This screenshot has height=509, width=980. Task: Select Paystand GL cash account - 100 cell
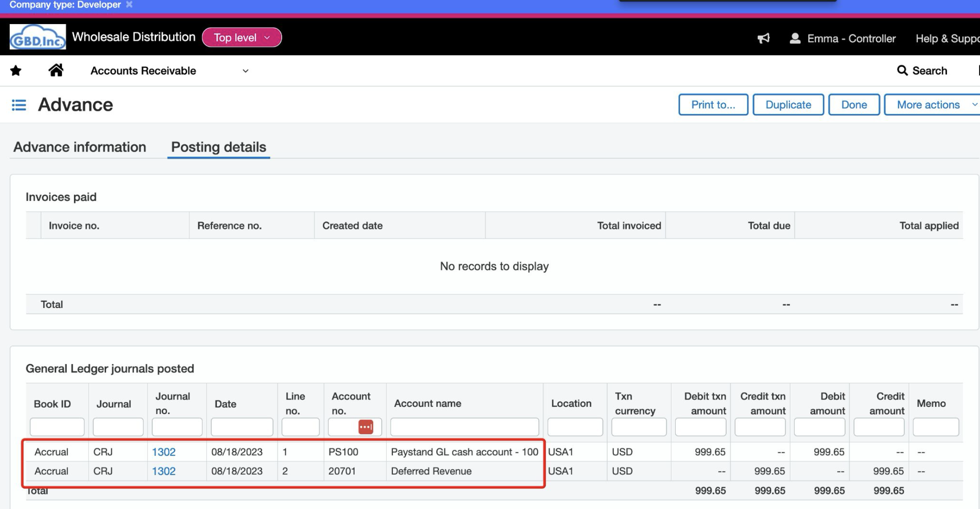click(x=465, y=452)
